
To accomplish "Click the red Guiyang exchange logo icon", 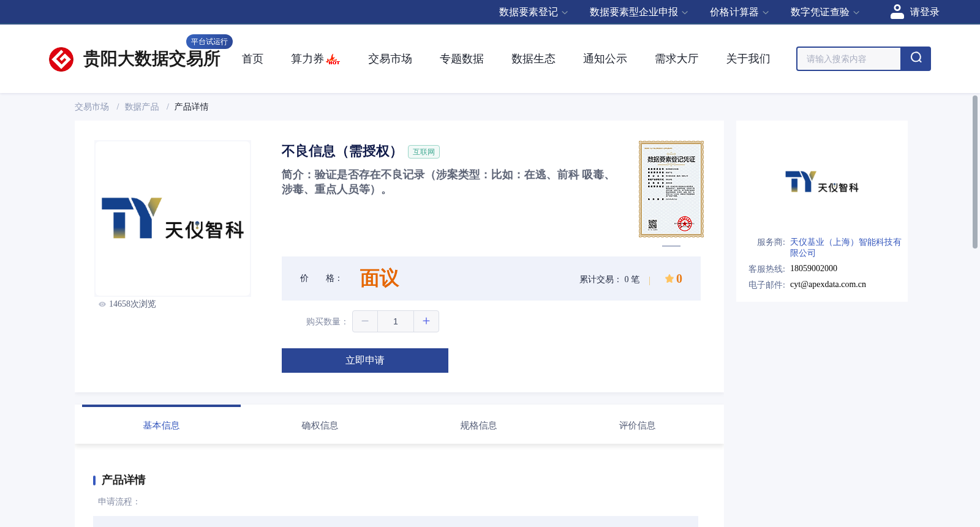I will coord(61,59).
